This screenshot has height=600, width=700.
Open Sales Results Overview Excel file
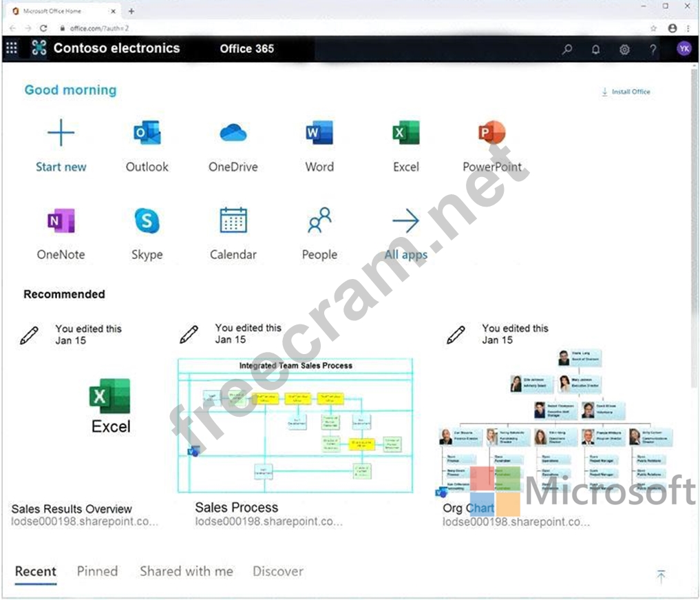point(110,406)
